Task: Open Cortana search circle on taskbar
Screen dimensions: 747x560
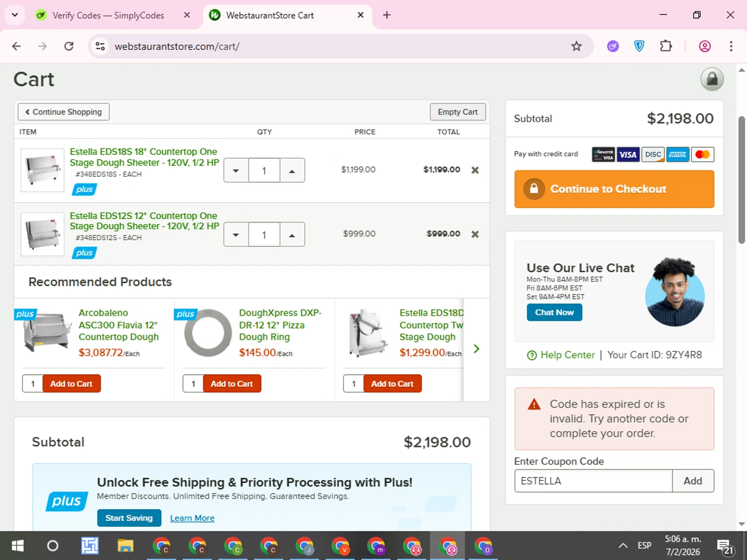Action: coord(52,546)
